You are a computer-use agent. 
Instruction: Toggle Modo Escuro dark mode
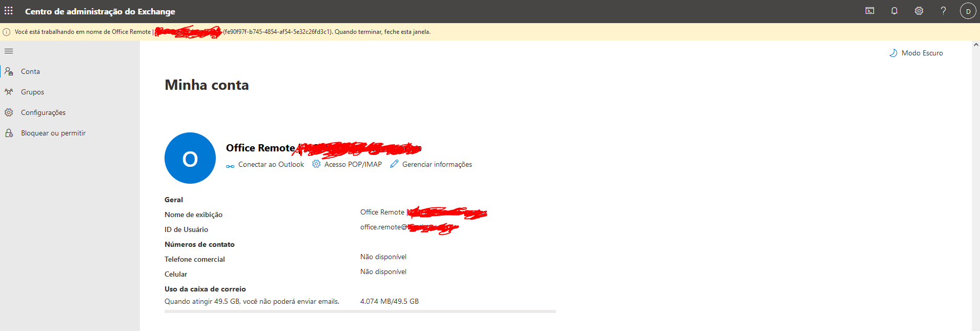(916, 53)
